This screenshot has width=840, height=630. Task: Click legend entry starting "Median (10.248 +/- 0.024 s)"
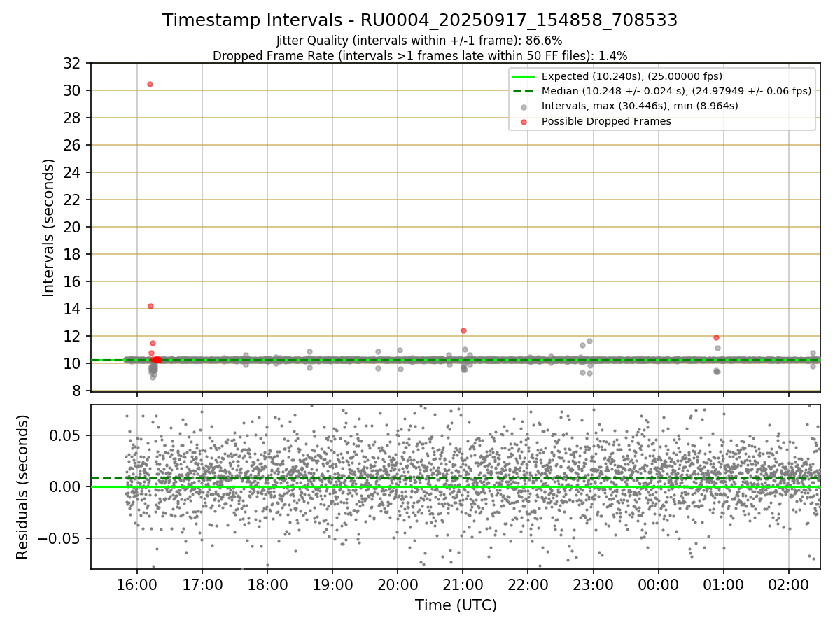coord(677,91)
